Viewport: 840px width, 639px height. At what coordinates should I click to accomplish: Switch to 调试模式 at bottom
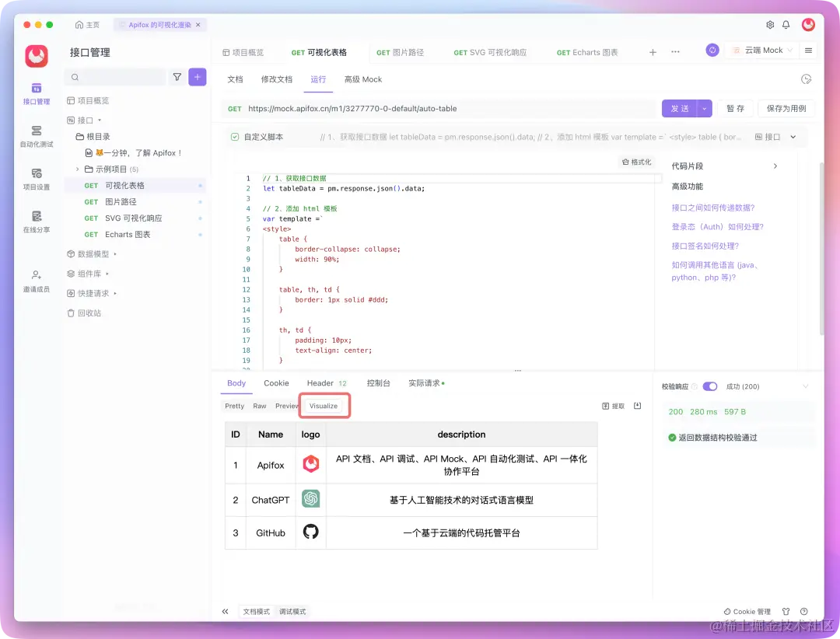[x=292, y=611]
